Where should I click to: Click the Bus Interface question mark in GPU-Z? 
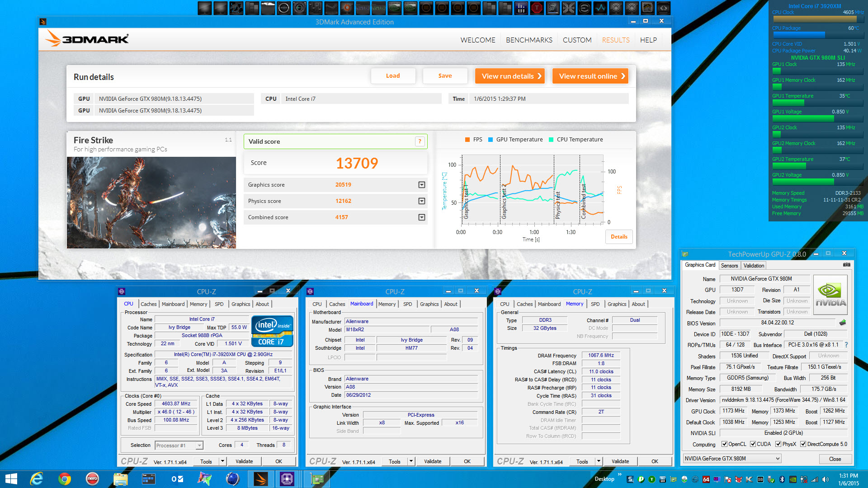pyautogui.click(x=846, y=345)
